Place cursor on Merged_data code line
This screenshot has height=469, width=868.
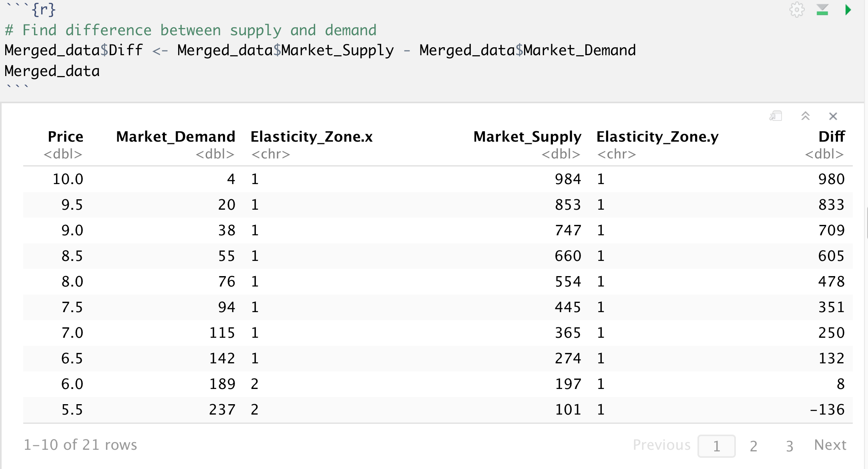tap(52, 71)
